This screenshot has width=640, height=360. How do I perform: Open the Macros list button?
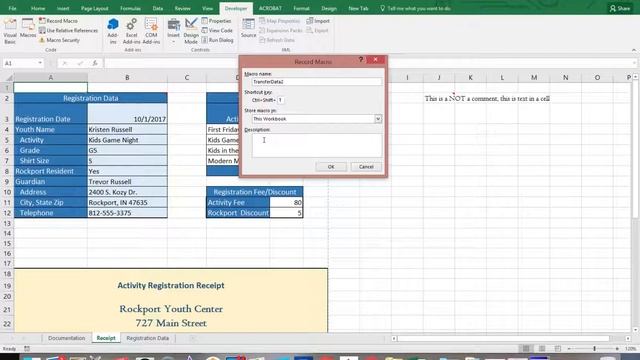[x=28, y=29]
